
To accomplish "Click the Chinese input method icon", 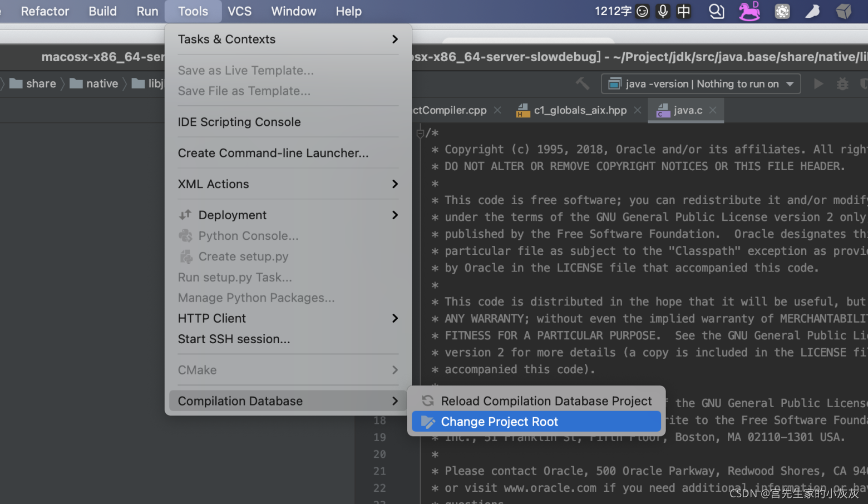I will [x=684, y=11].
